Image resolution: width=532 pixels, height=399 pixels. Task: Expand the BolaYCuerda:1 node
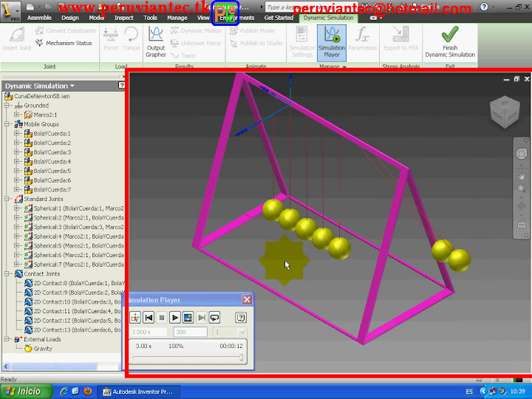[16, 133]
